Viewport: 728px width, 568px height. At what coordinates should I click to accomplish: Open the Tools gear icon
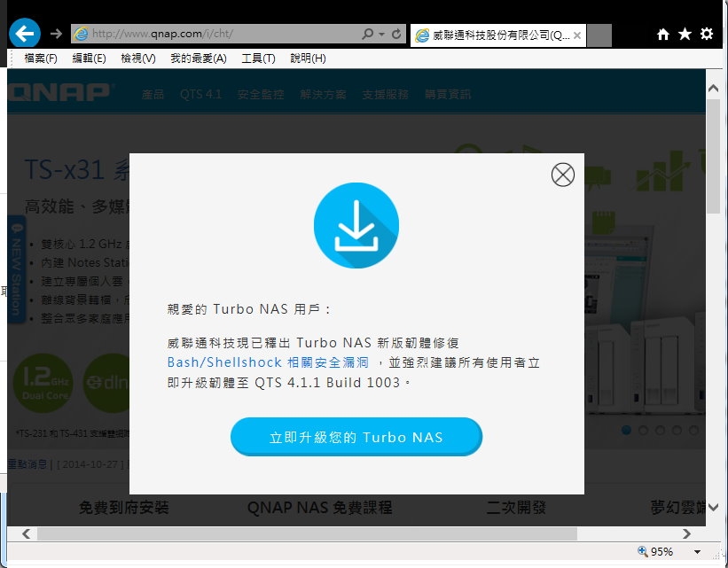(x=707, y=34)
